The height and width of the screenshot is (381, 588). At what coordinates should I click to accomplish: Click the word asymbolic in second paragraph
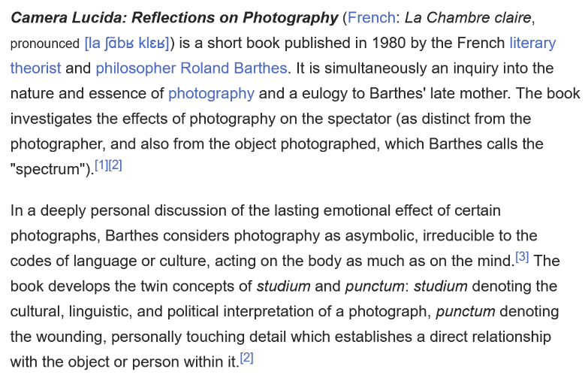(x=379, y=236)
